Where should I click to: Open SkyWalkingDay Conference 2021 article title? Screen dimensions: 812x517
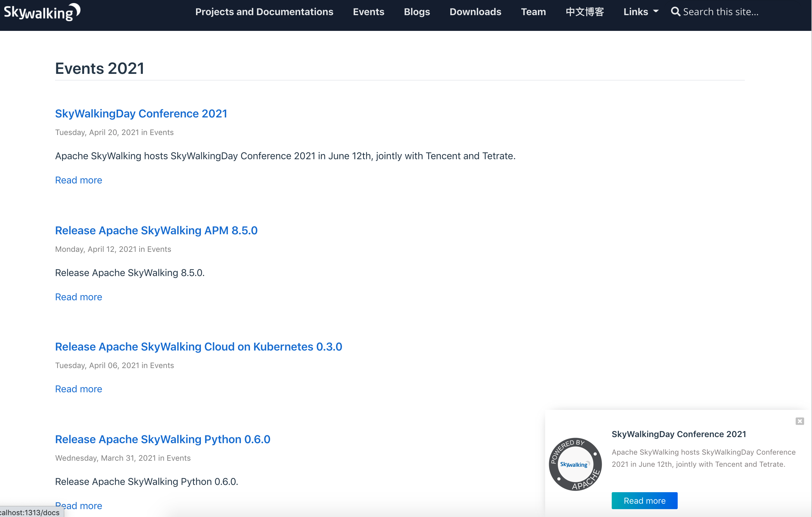coord(141,114)
